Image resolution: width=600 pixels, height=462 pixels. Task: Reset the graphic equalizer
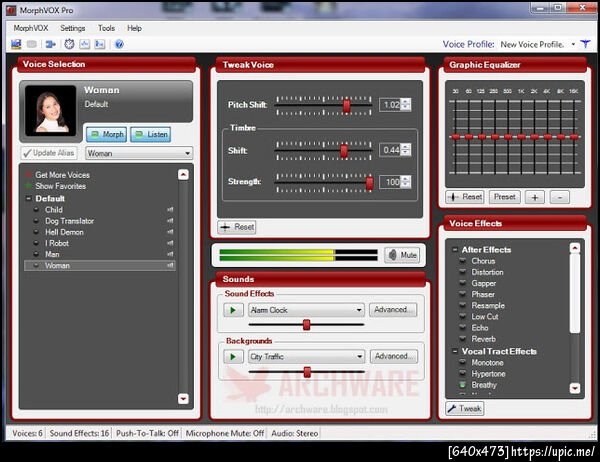465,197
